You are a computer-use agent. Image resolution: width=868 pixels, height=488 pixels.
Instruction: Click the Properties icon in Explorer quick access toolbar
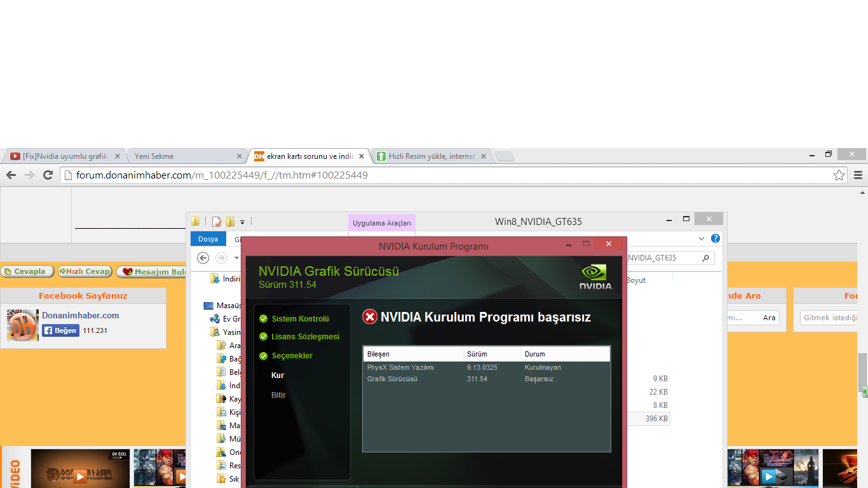217,222
